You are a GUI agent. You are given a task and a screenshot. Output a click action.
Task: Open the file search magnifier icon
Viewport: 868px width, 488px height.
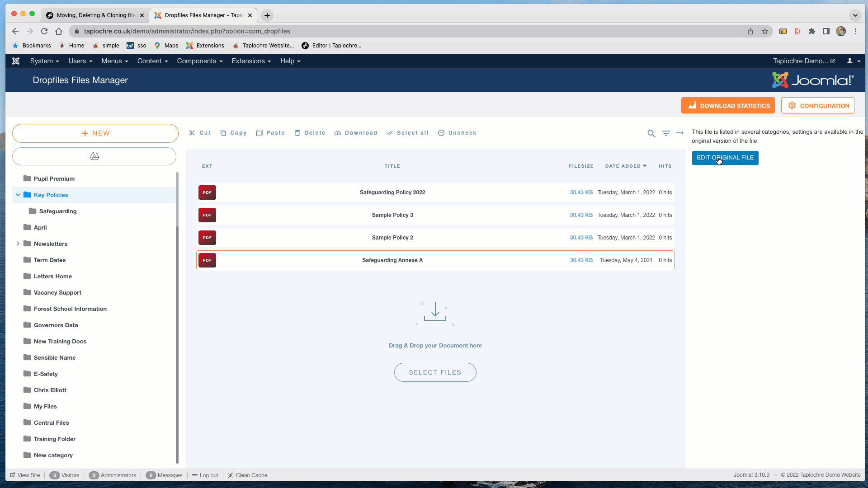[651, 133]
